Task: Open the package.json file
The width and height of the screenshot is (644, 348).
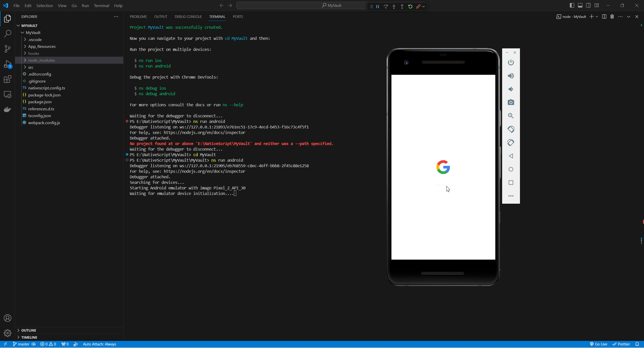Action: click(x=40, y=102)
